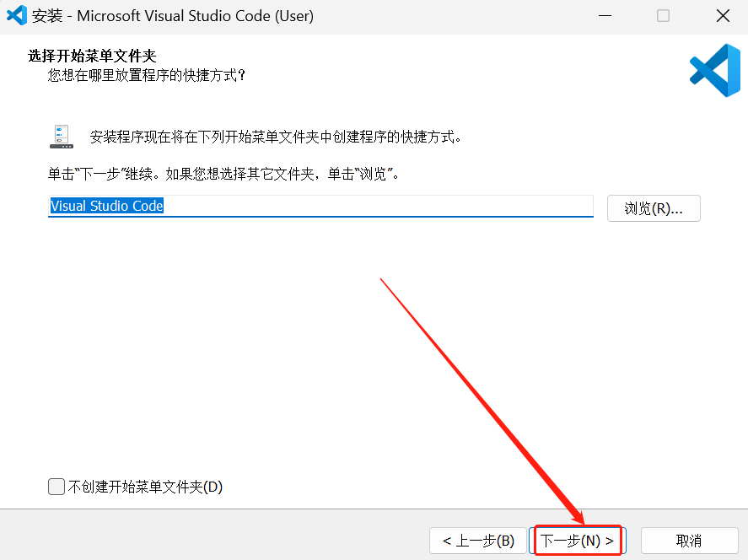Cancel the installation with 取消
The image size is (748, 560).
pos(689,540)
